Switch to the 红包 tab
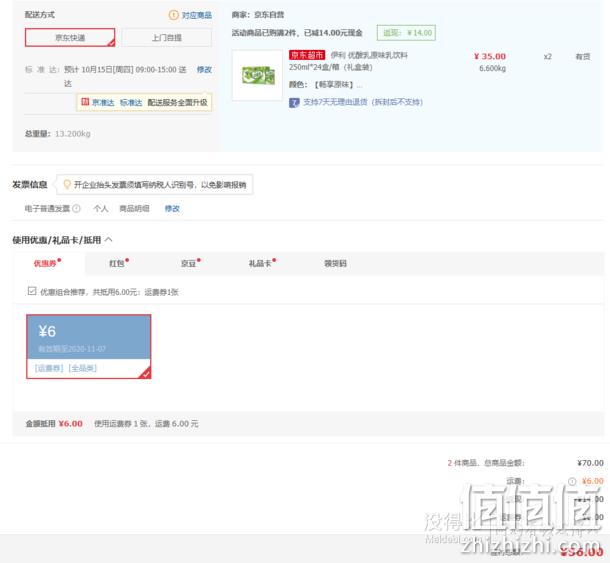 [117, 263]
